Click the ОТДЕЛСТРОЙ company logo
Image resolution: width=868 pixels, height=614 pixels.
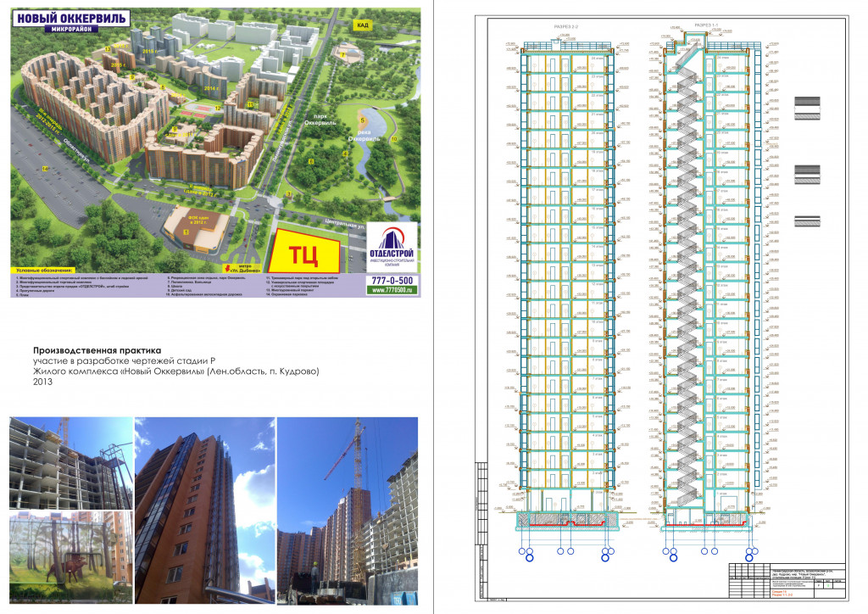pos(392,248)
